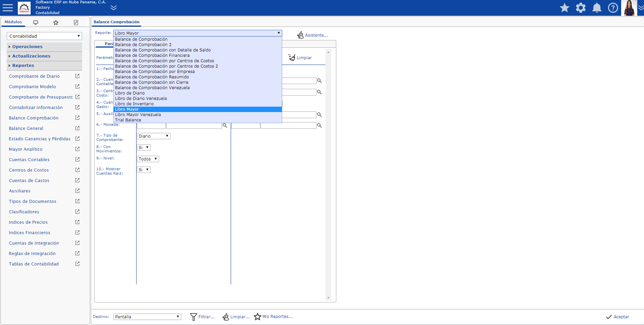Choose Libro Mayor Venezuela option
This screenshot has height=325, width=644.
click(x=197, y=115)
